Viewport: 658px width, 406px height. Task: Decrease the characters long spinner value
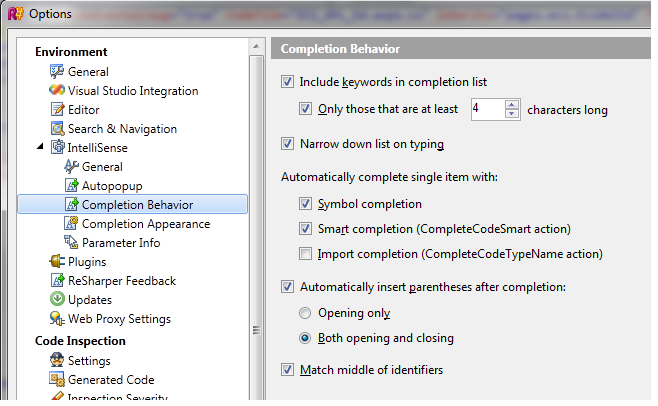coord(512,114)
